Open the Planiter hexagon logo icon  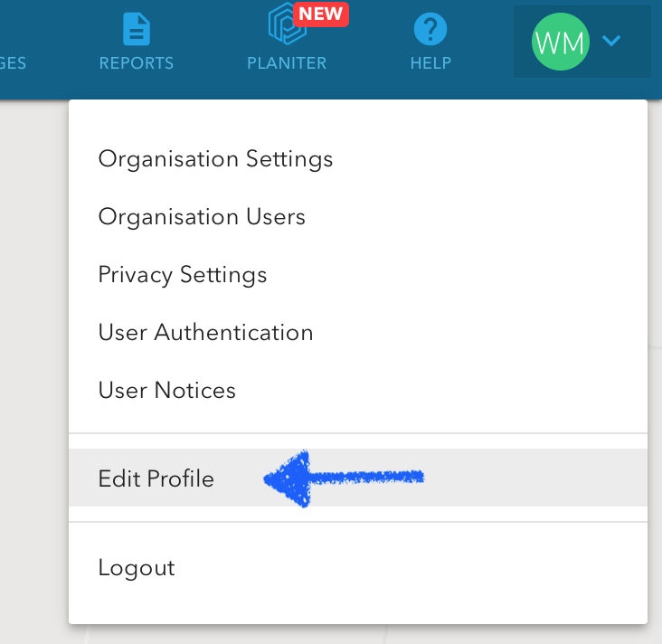287,24
